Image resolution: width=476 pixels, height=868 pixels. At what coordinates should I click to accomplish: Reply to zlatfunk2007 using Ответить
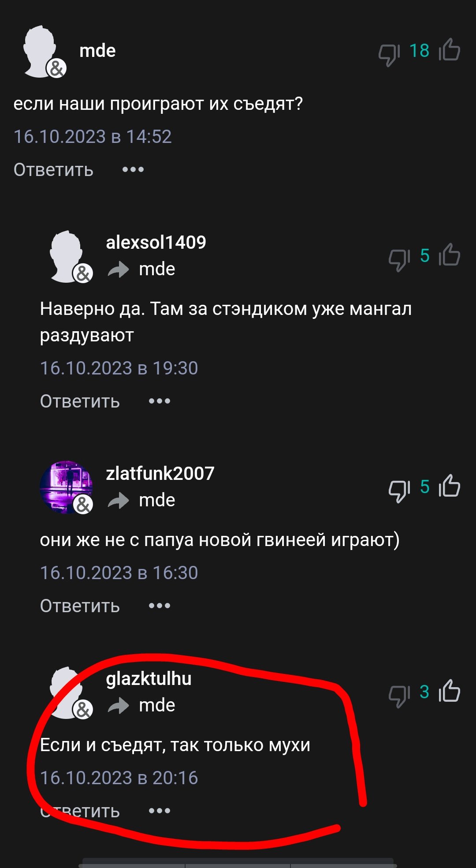(x=80, y=606)
